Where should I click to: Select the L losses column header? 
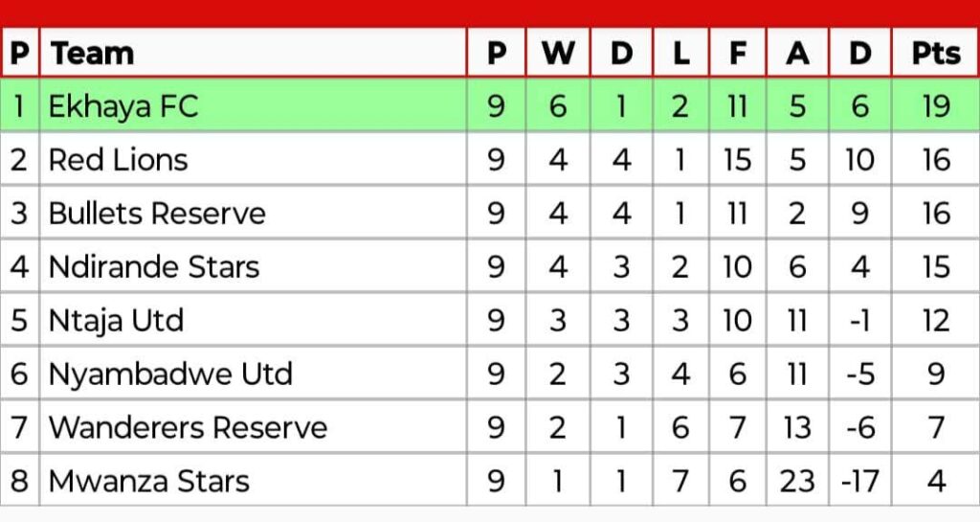tap(681, 53)
